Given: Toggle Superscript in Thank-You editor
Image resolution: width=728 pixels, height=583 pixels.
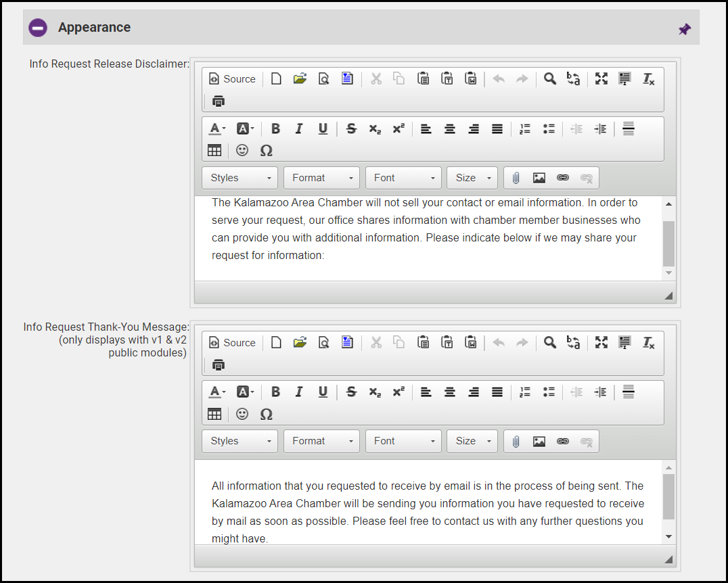Looking at the screenshot, I should tap(399, 392).
